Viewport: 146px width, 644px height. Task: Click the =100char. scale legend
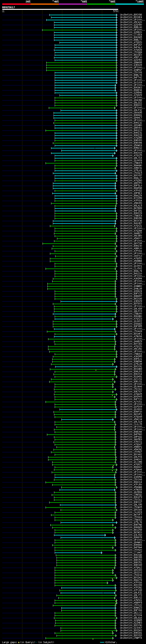click(x=108, y=642)
